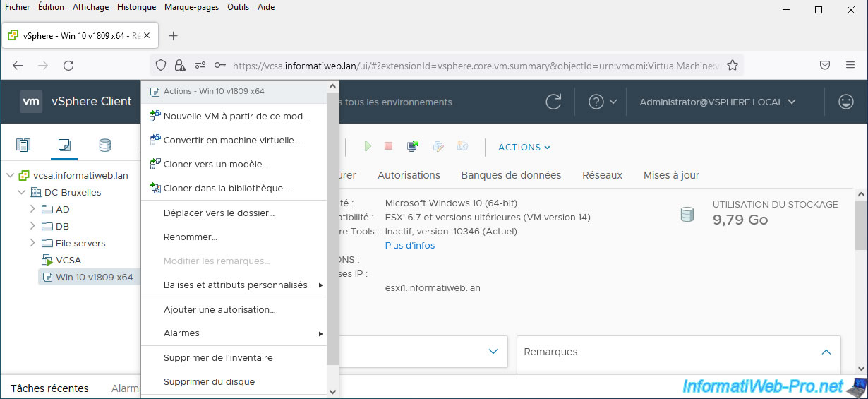This screenshot has width=868, height=399.
Task: Click the Help question mark icon
Action: (x=596, y=102)
